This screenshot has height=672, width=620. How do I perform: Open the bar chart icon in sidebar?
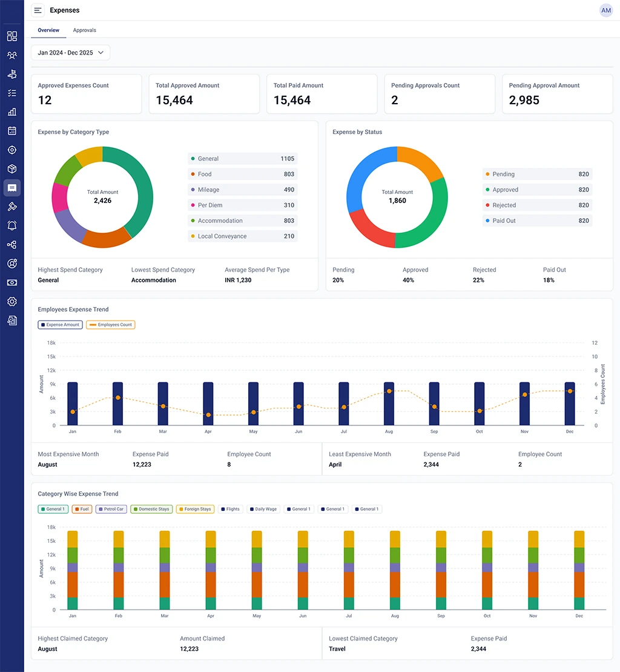[x=12, y=112]
